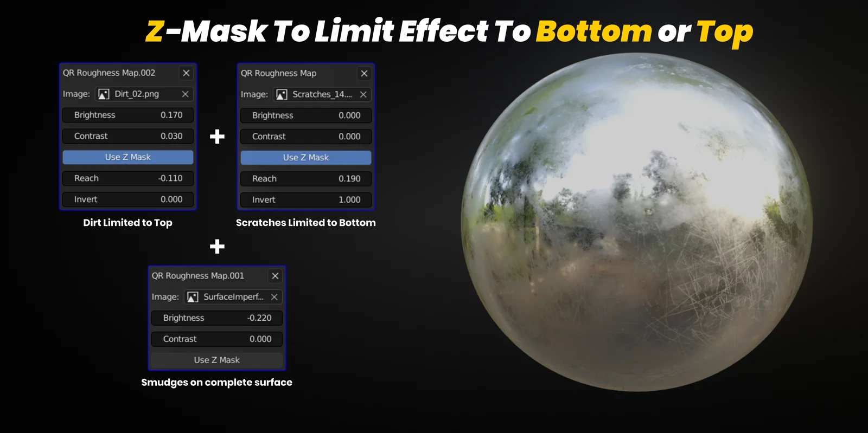Screen dimensions: 868x433
Task: Toggle Use Z Mask in Roughness Map.002
Action: click(128, 157)
